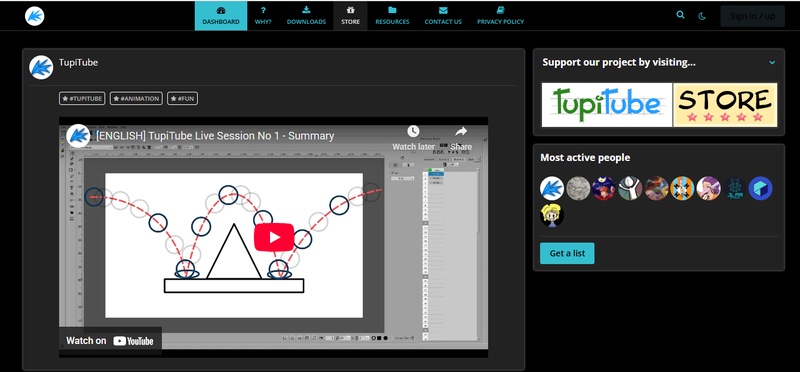This screenshot has width=800, height=372.
Task: Open the STORE banner with stars
Action: [725, 105]
